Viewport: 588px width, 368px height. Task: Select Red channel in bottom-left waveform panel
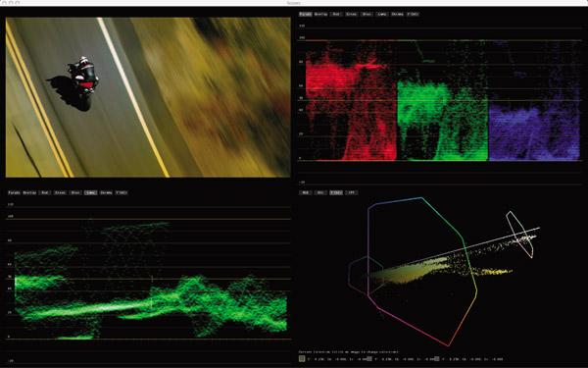45,192
